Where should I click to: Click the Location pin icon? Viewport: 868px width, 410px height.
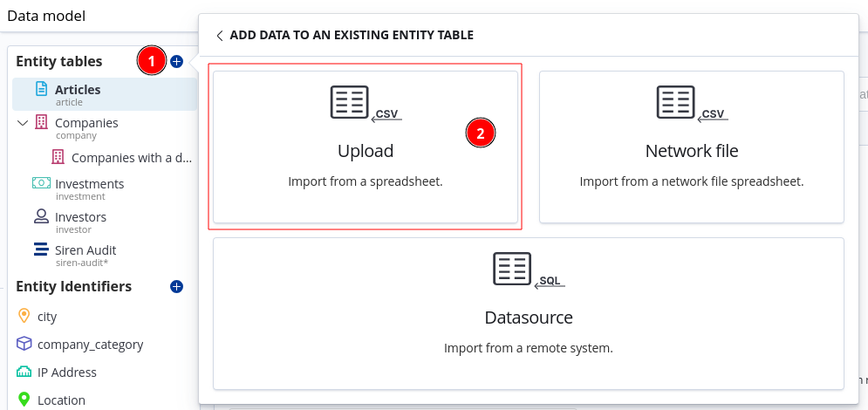pos(24,400)
